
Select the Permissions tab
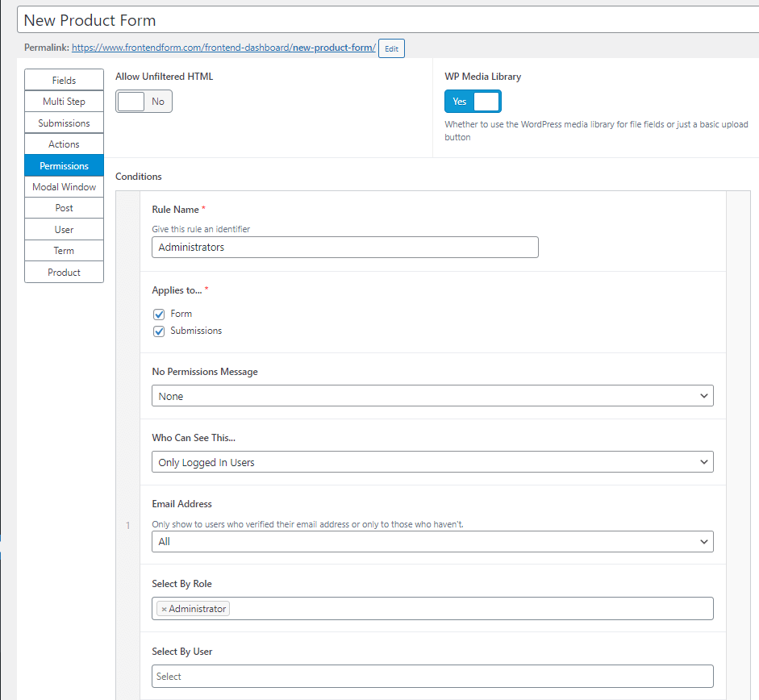coord(64,165)
